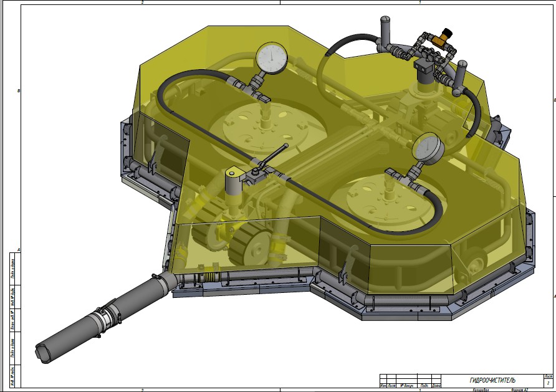Click zone letter A on left border
The width and height of the screenshot is (556, 392).
pyautogui.click(x=19, y=250)
